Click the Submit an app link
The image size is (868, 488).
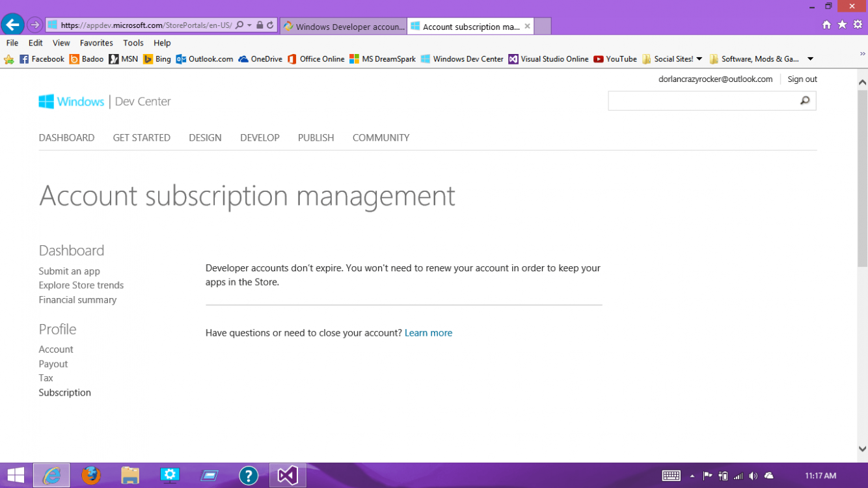pyautogui.click(x=69, y=271)
